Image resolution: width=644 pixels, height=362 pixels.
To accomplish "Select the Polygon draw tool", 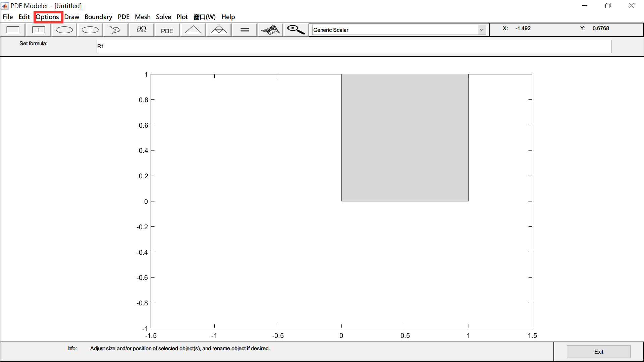I will click(115, 29).
